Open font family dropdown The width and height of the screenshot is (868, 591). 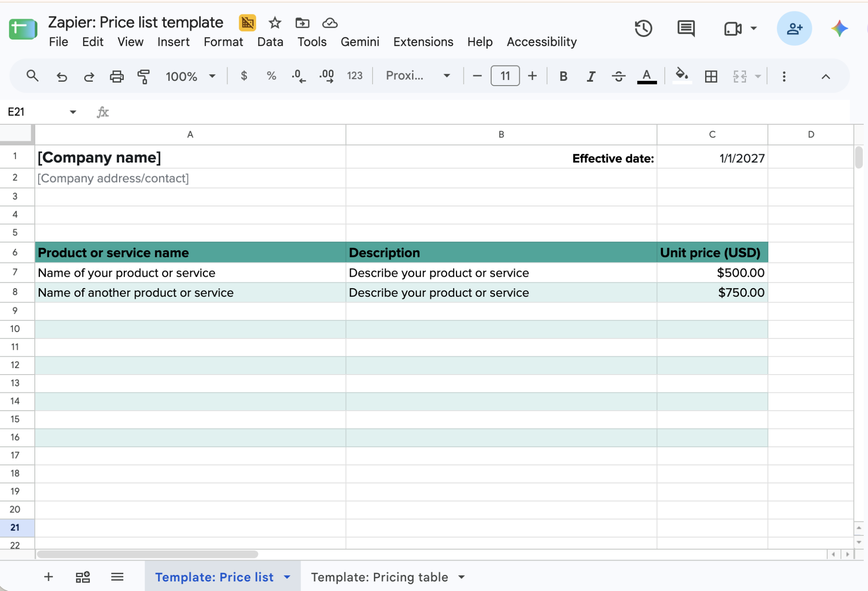click(x=418, y=76)
